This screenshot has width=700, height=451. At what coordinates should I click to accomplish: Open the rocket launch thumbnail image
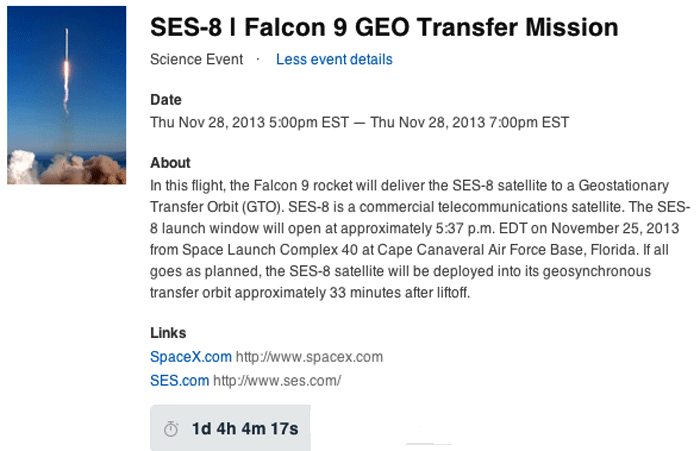(x=67, y=95)
